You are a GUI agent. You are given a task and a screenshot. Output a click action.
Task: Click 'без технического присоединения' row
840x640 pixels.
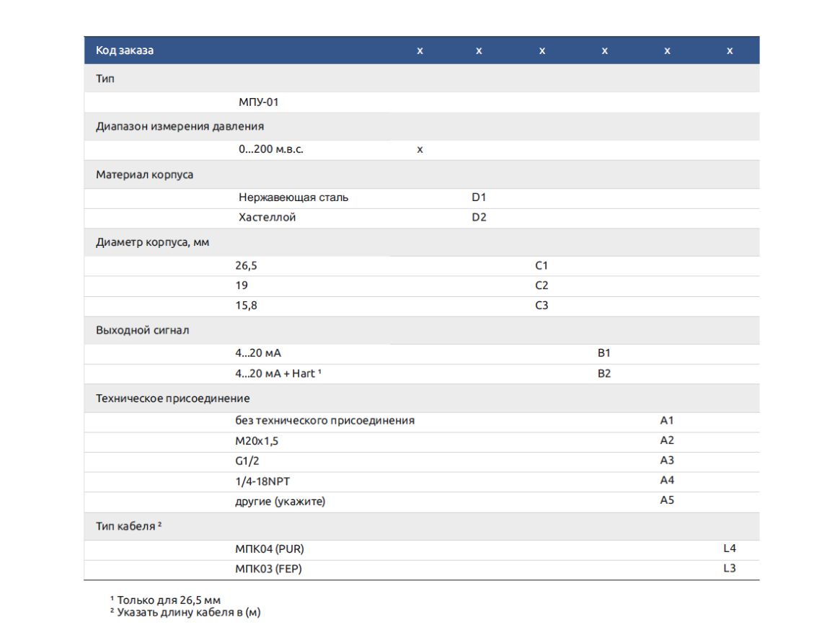pyautogui.click(x=324, y=421)
